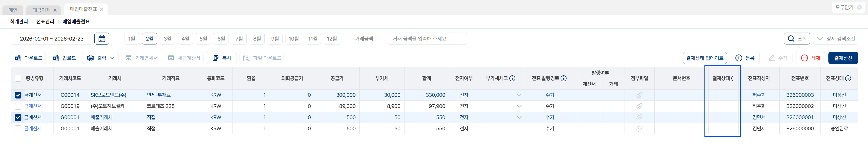Click the 삭제 delete button
This screenshot has height=146, width=868.
pyautogui.click(x=810, y=58)
